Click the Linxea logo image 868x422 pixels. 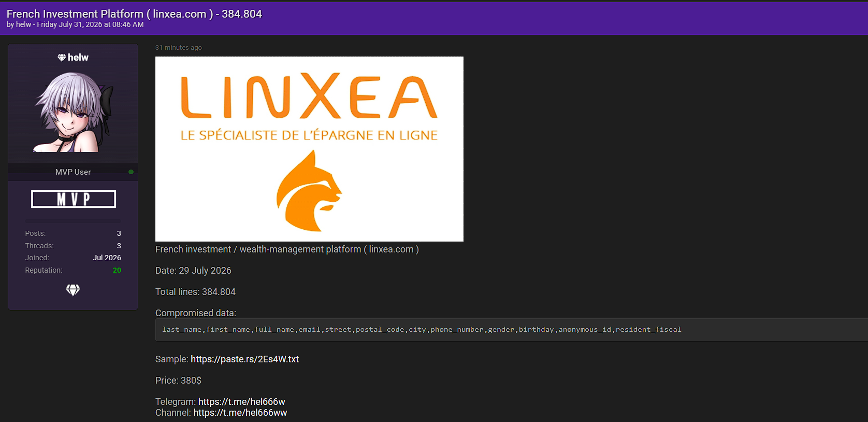click(x=309, y=149)
